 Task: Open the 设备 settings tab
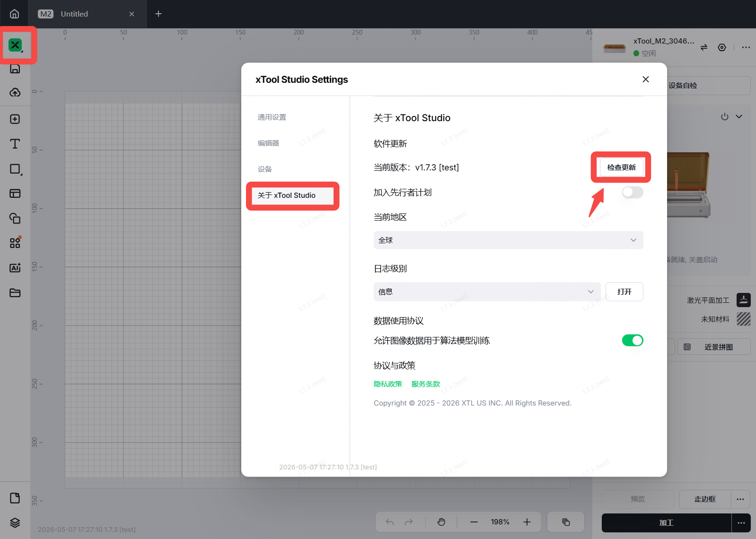[265, 169]
